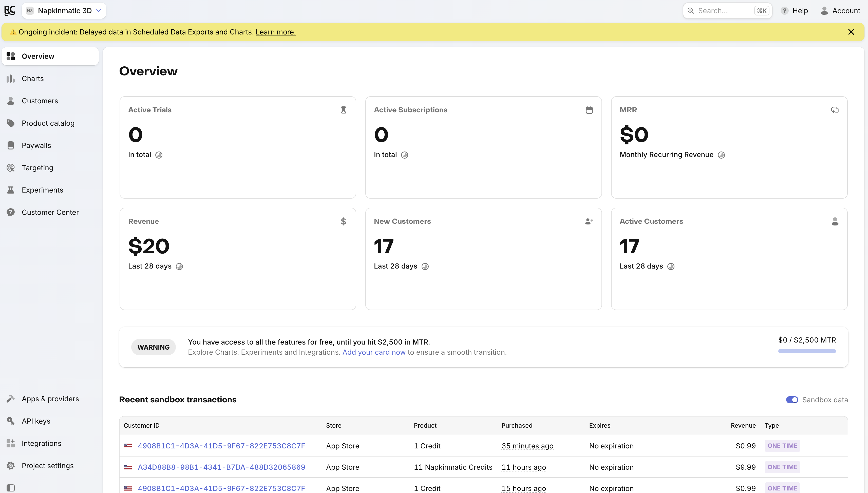Screen dimensions: 868x493
Task: Click the Revenue dollar sign icon
Action: click(x=343, y=221)
